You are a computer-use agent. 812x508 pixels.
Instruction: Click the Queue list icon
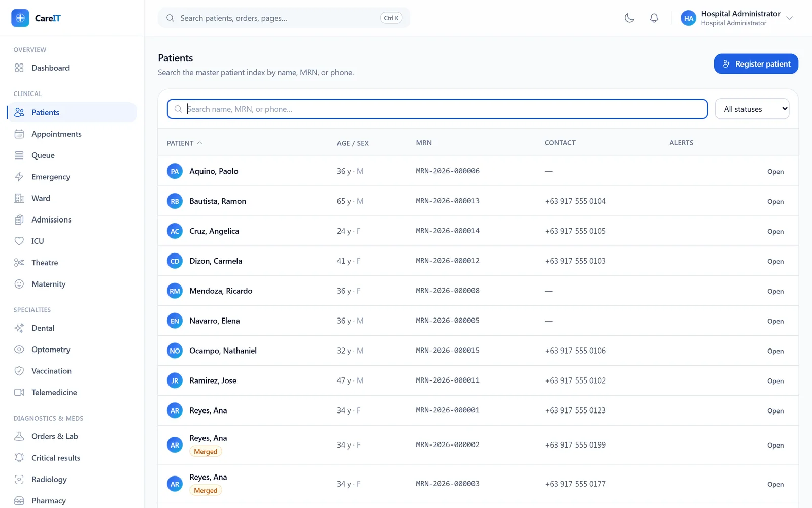tap(19, 155)
